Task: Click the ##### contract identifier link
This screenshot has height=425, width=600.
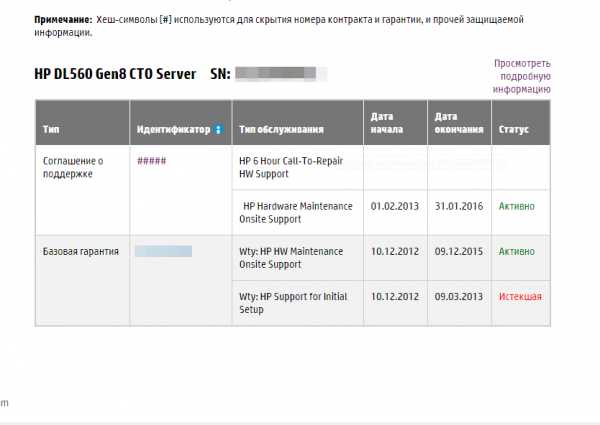Action: pyautogui.click(x=152, y=161)
